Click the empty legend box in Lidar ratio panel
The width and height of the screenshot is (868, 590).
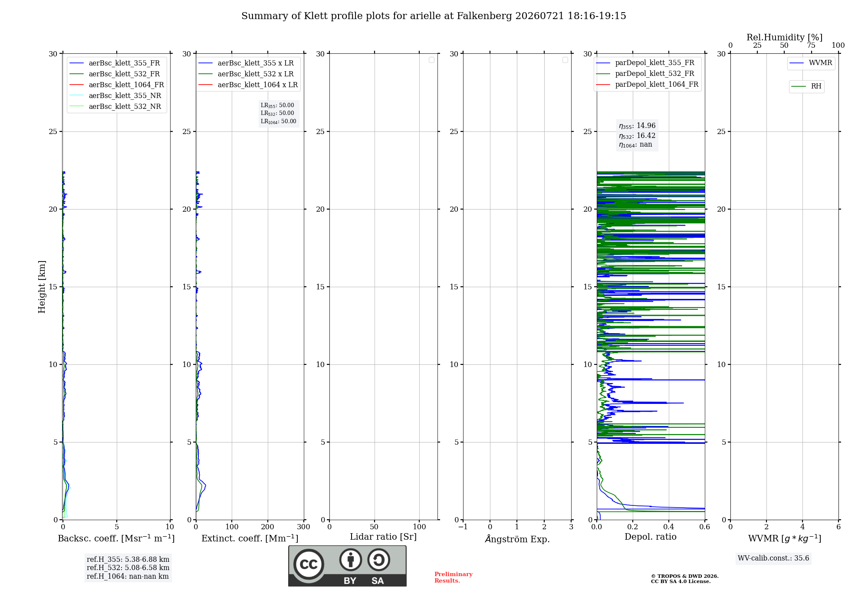(431, 60)
